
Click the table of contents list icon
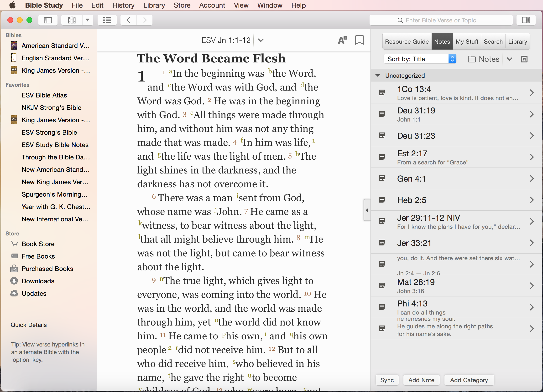(x=107, y=20)
